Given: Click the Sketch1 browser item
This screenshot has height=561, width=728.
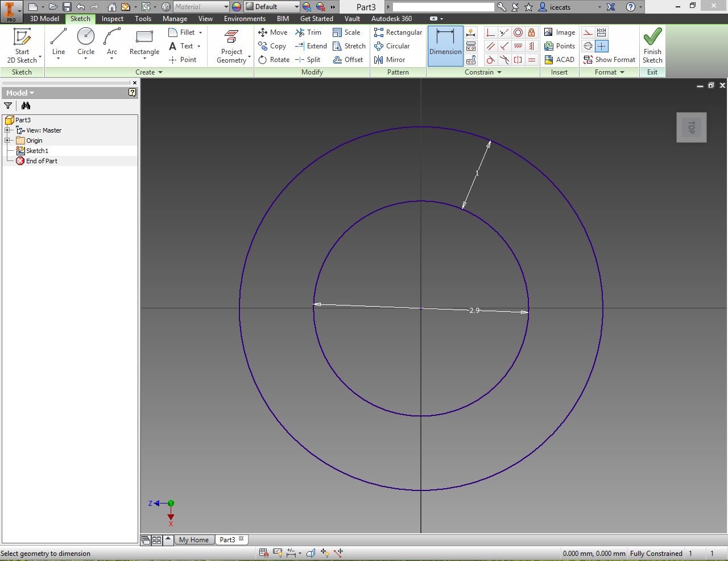Looking at the screenshot, I should click(x=37, y=151).
